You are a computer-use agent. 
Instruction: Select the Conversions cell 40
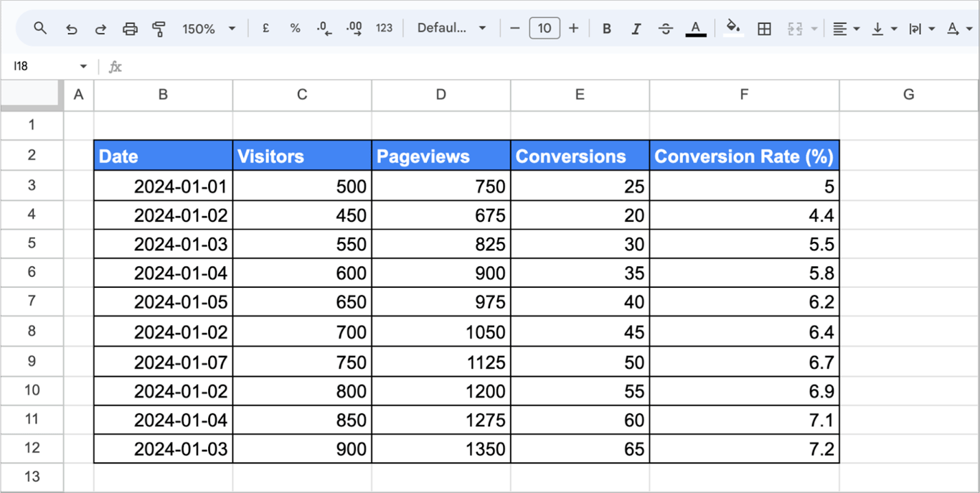pyautogui.click(x=580, y=302)
